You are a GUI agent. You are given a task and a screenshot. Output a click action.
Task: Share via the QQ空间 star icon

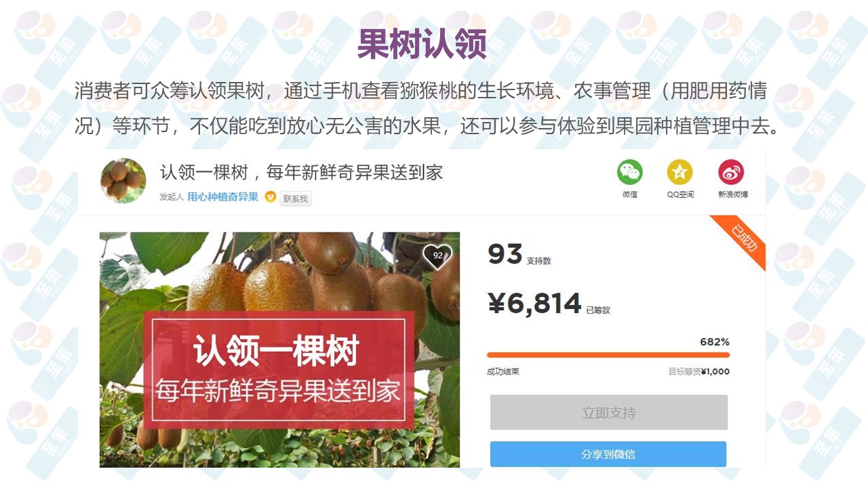coord(679,173)
